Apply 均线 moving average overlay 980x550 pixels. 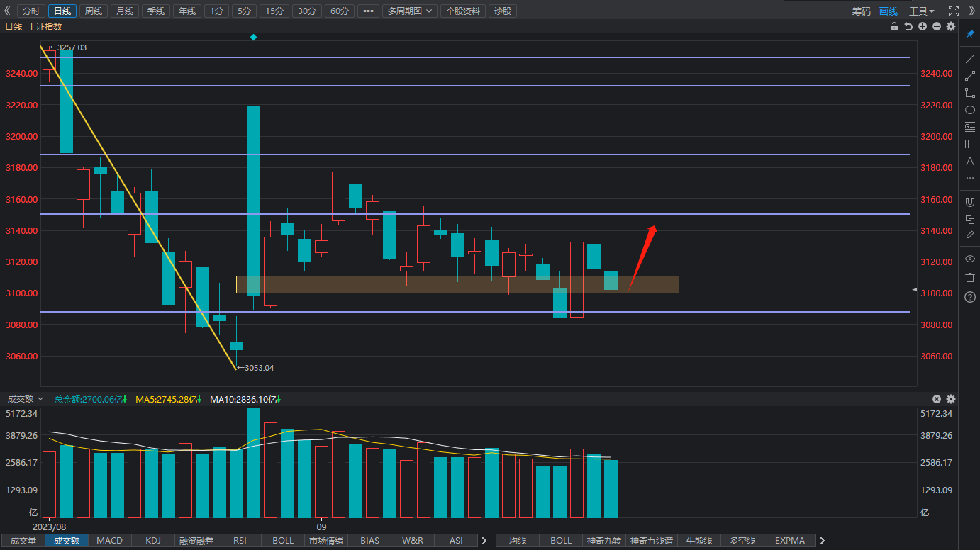(518, 541)
